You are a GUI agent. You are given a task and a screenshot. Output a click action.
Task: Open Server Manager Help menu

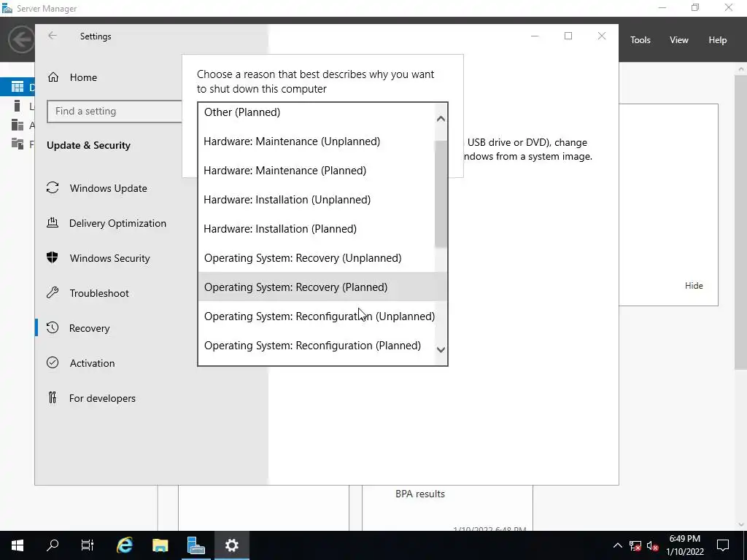tap(717, 40)
